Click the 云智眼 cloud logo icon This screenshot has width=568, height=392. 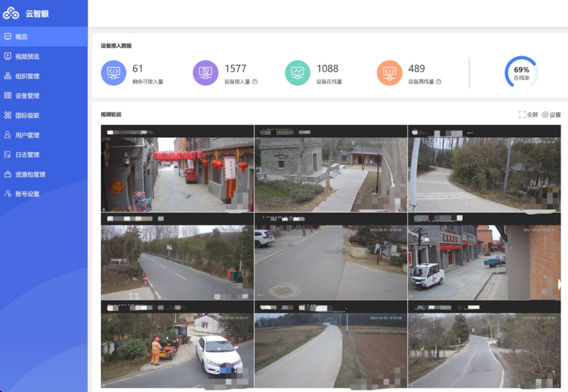(11, 13)
